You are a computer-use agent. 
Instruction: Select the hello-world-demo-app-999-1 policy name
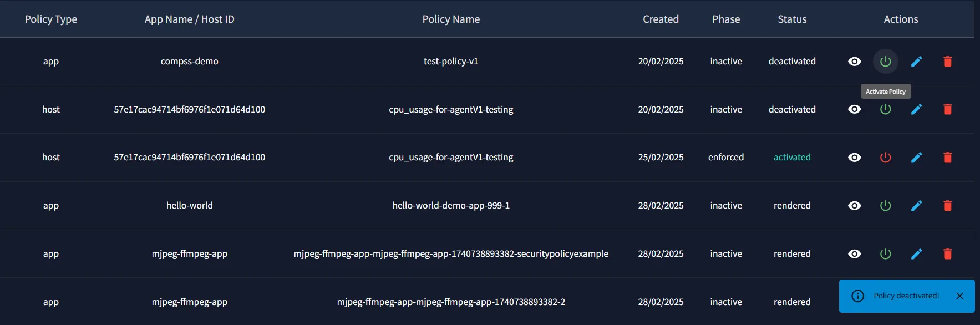point(451,206)
